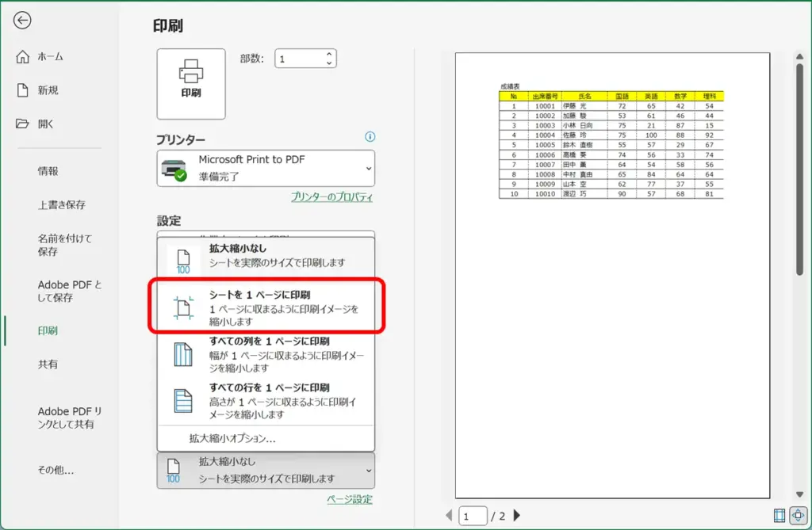This screenshot has width=812, height=530.
Task: Click the back arrow to exit print view
Action: [x=24, y=21]
